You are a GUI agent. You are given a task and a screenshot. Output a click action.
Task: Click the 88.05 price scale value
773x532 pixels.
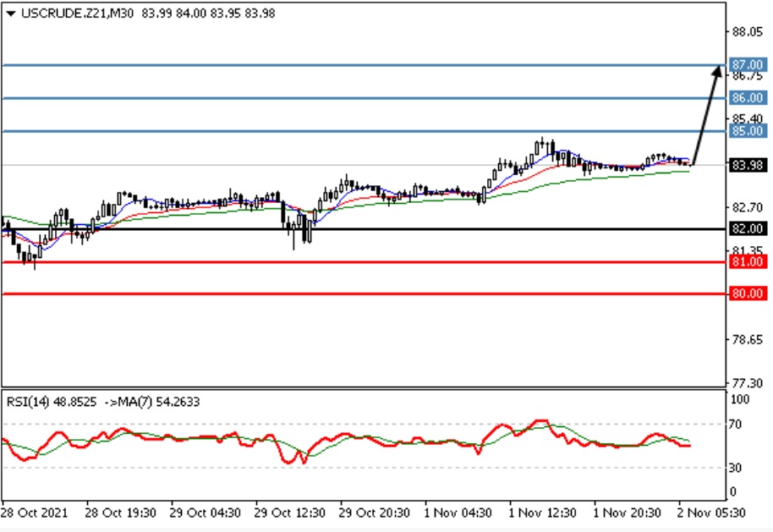pyautogui.click(x=748, y=32)
